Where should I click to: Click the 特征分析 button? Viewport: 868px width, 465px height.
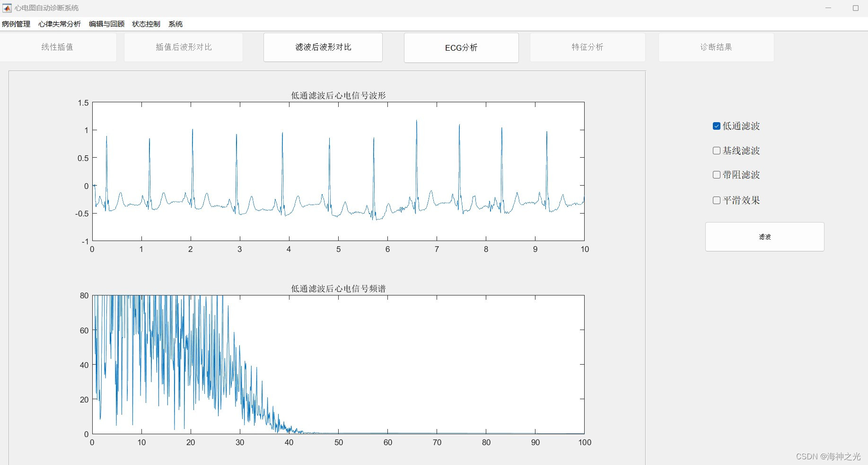tap(587, 47)
